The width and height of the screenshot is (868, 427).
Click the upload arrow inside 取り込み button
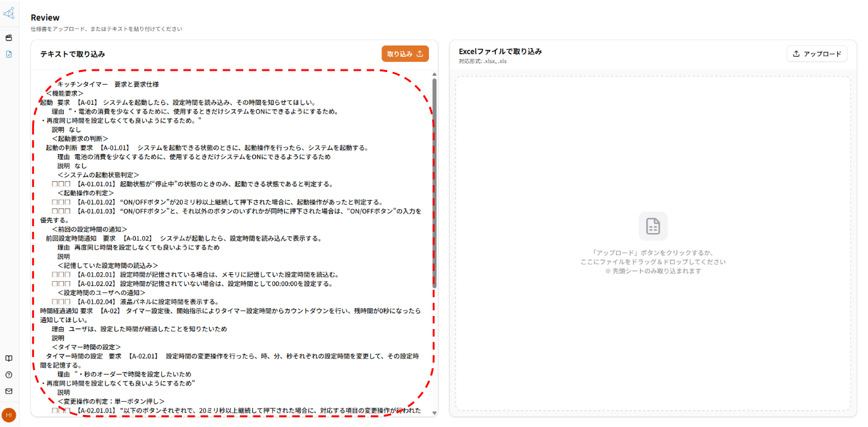(419, 54)
